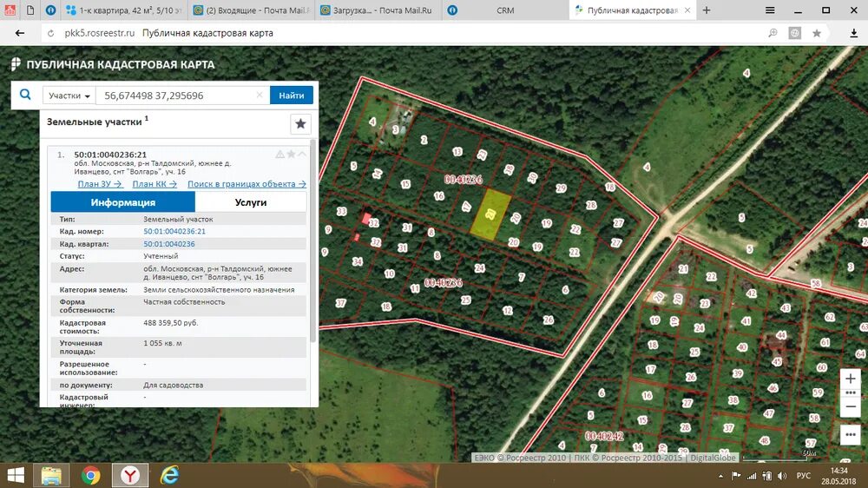Show hidden tray icons arrow
868x488 pixels.
(x=720, y=476)
